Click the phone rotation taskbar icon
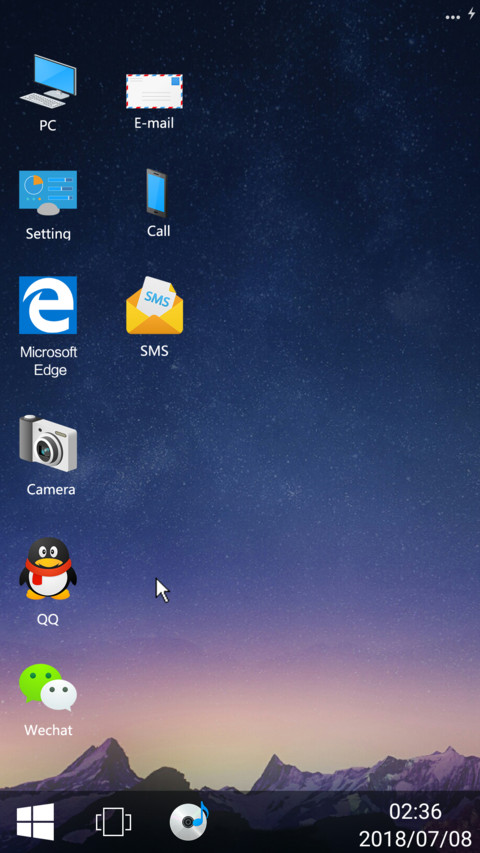This screenshot has height=853, width=480. coord(113,821)
